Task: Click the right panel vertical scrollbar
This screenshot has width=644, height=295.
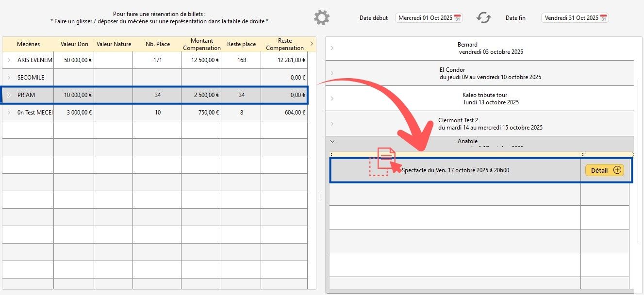Action: click(x=638, y=160)
